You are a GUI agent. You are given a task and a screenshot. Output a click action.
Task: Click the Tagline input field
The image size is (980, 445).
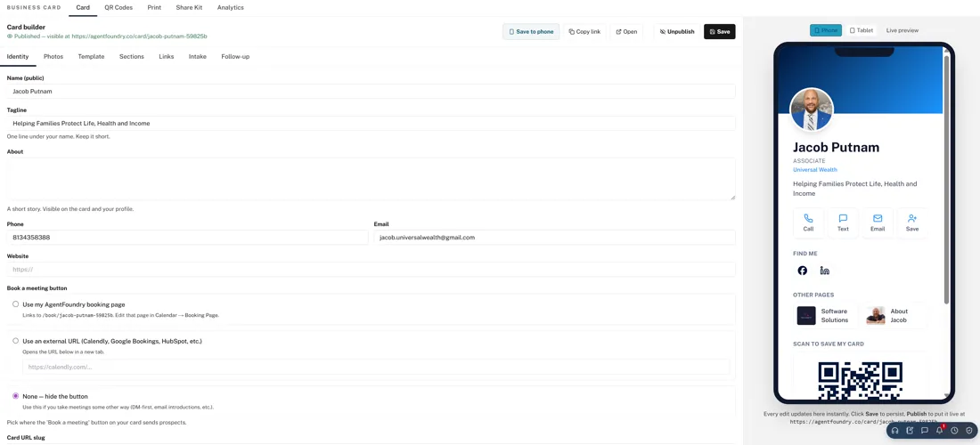point(372,124)
